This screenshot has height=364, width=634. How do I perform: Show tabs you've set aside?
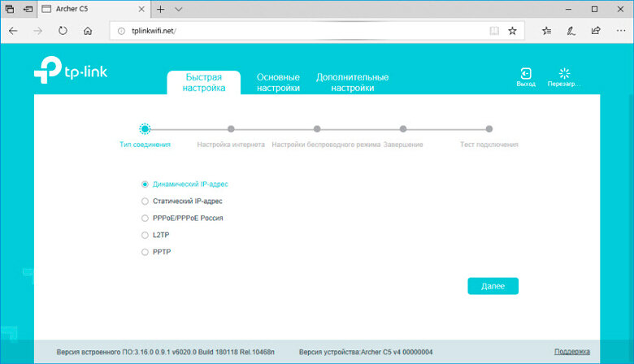click(9, 9)
